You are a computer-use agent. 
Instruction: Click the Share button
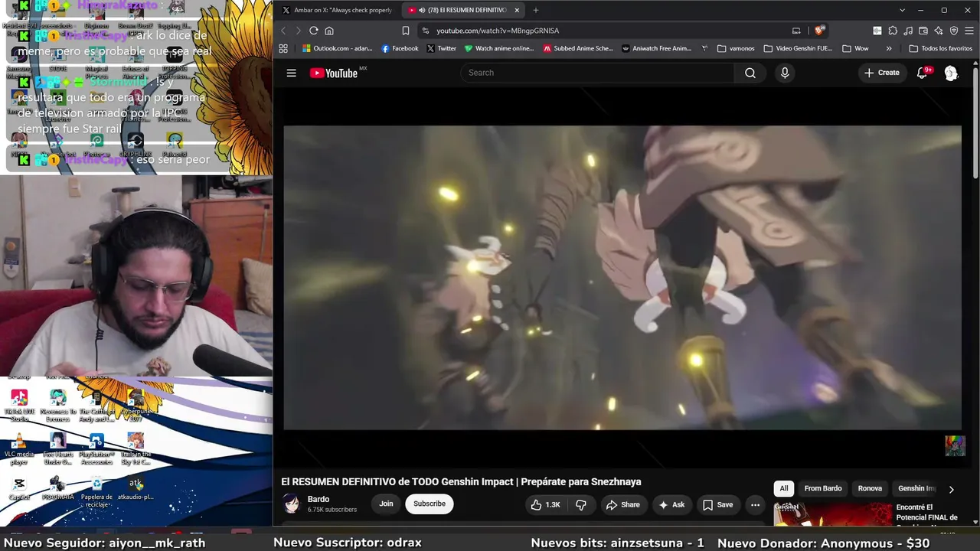tap(622, 504)
